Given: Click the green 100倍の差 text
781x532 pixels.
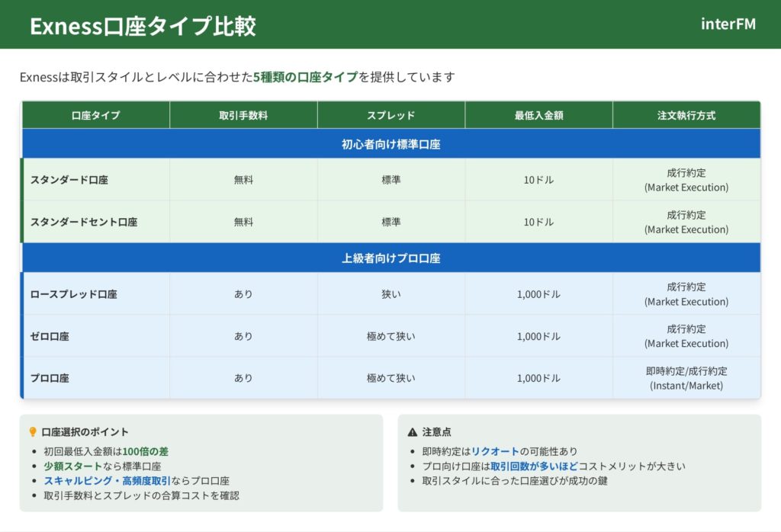Looking at the screenshot, I should 146,451.
